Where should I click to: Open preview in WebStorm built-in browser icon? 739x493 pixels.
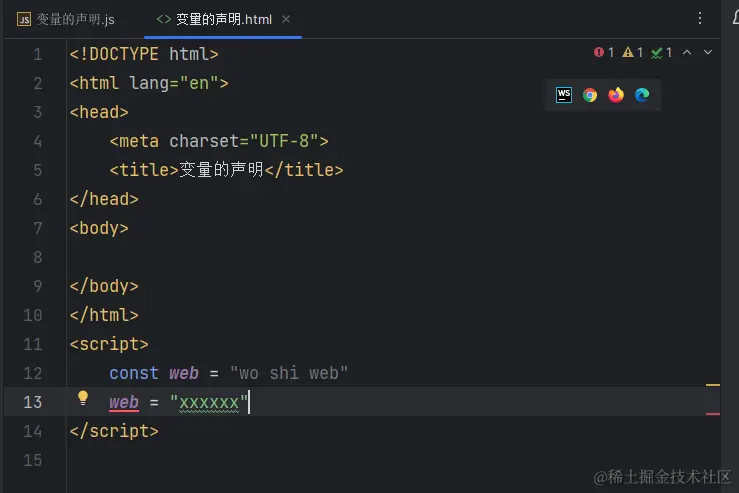[x=564, y=95]
